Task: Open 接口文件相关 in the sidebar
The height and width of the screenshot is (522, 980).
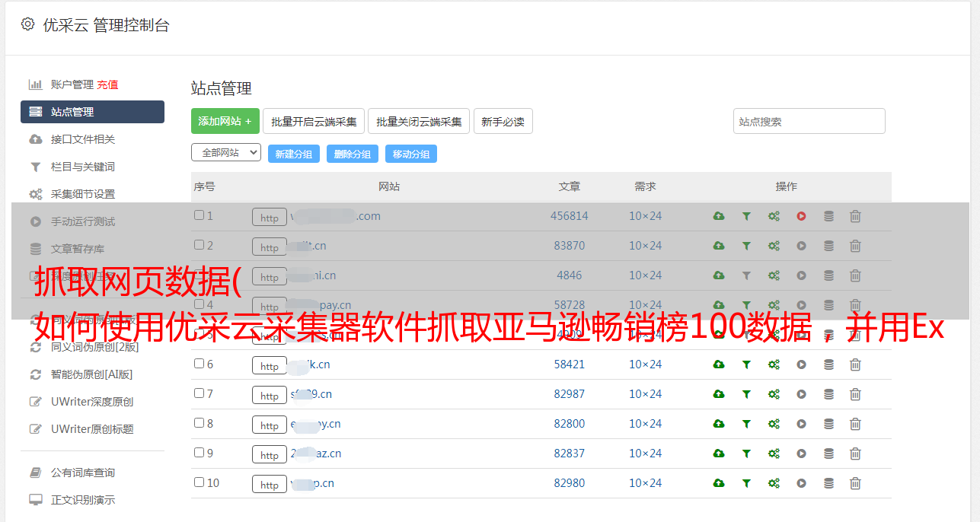Action: pyautogui.click(x=83, y=139)
